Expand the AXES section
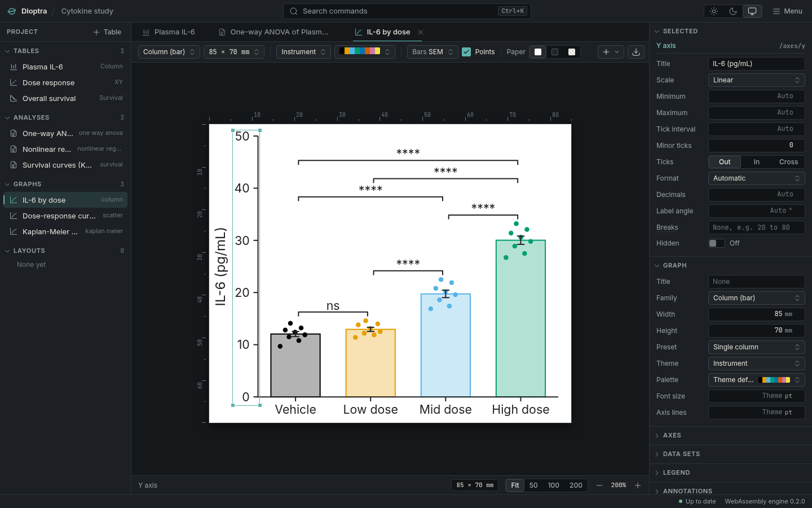The image size is (812, 508). [x=731, y=436]
